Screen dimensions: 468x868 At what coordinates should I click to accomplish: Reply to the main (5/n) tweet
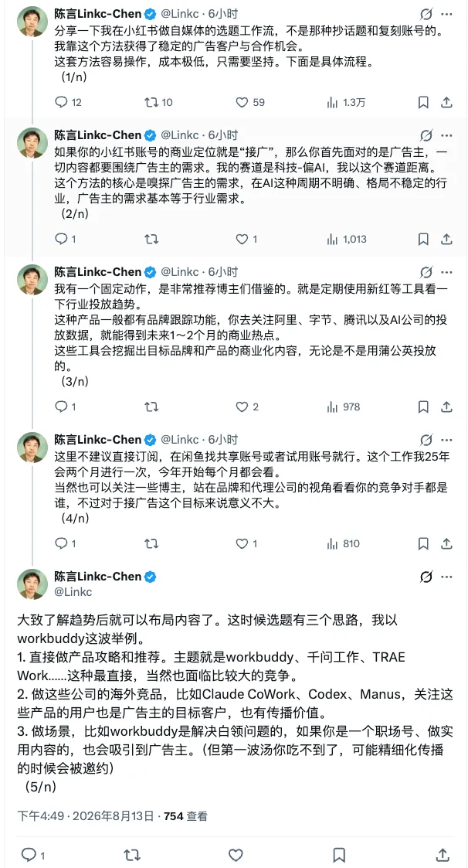click(x=32, y=855)
